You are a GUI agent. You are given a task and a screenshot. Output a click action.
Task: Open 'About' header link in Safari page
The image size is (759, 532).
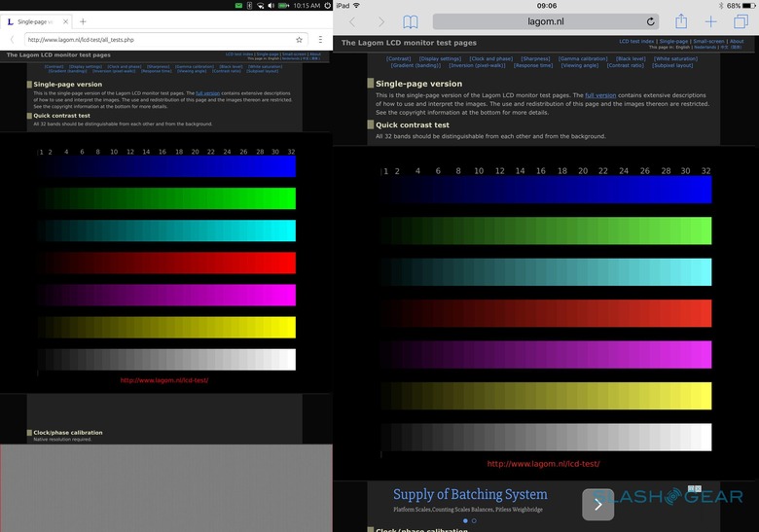(737, 42)
